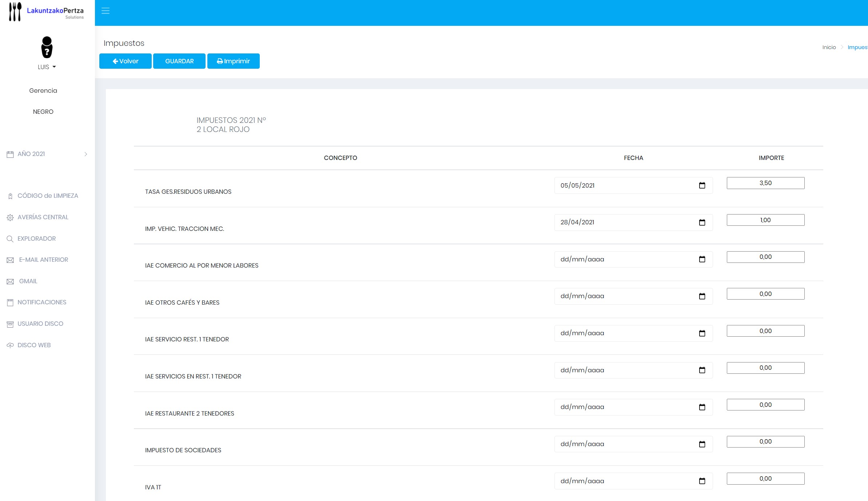The image size is (868, 501).
Task: Click date field for IAE OTROS CAFÉS Y BARES
Action: 633,296
